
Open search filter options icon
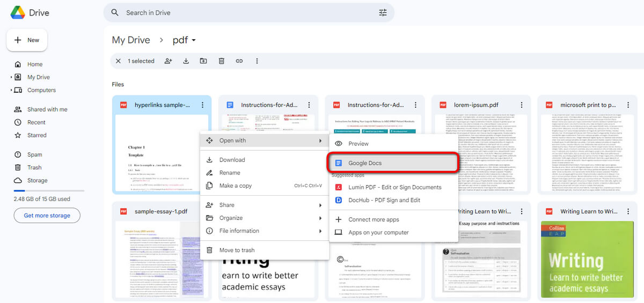383,13
